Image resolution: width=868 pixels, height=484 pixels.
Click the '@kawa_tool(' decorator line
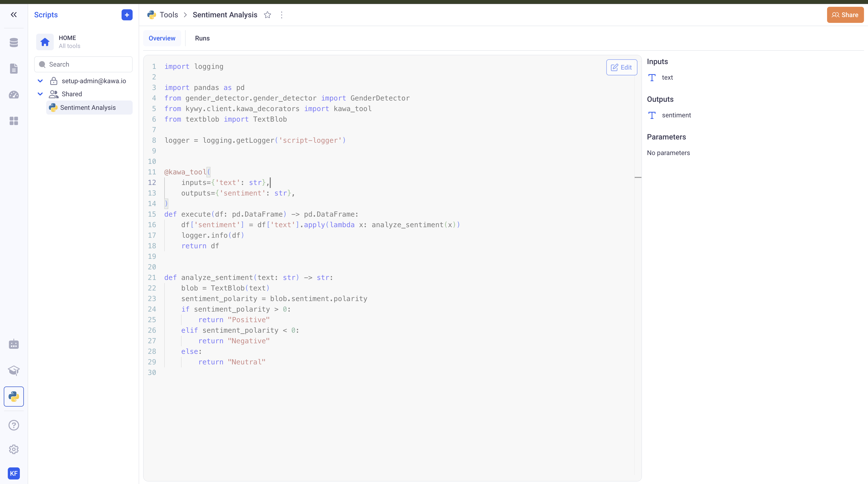(187, 172)
